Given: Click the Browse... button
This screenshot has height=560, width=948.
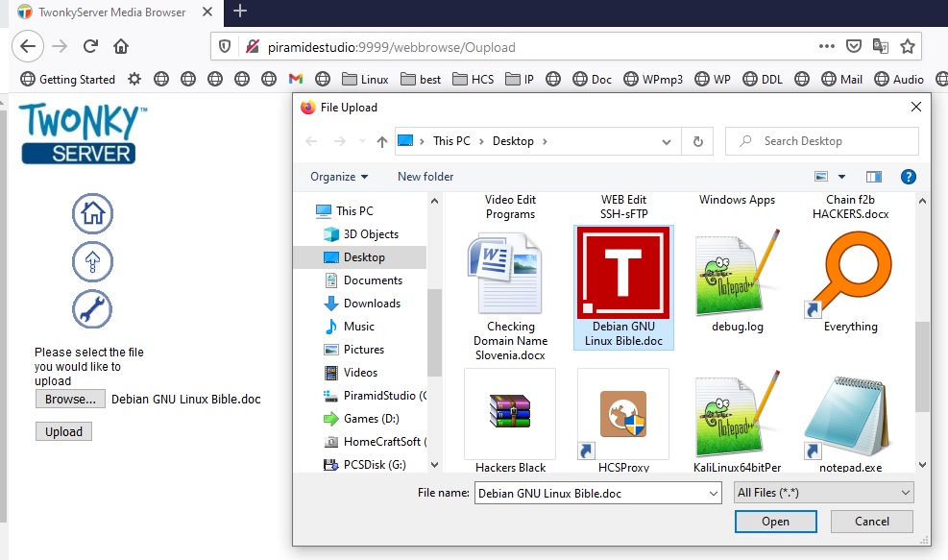Looking at the screenshot, I should 70,400.
